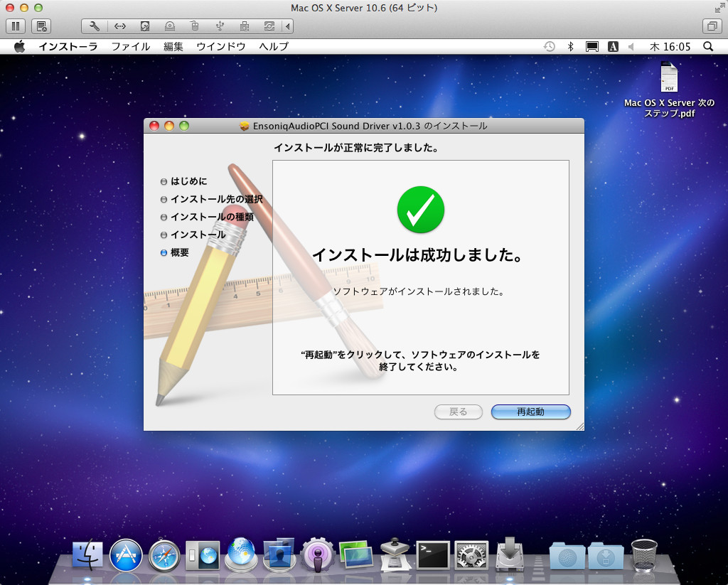Click the green success checkmark image

(x=421, y=210)
